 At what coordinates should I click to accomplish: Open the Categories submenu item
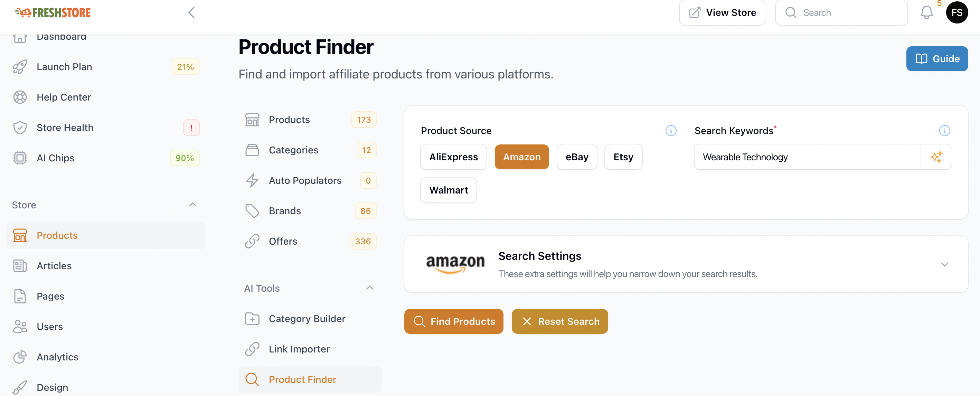coord(293,150)
